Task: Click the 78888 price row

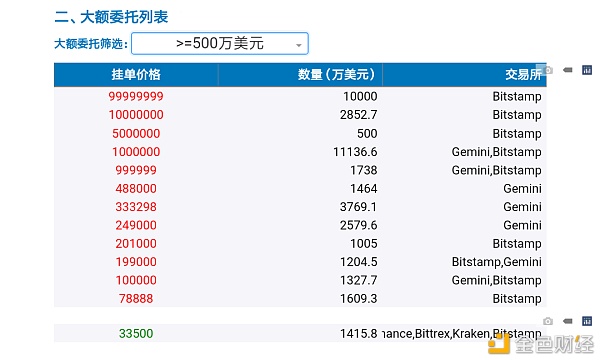Action: (x=300, y=299)
